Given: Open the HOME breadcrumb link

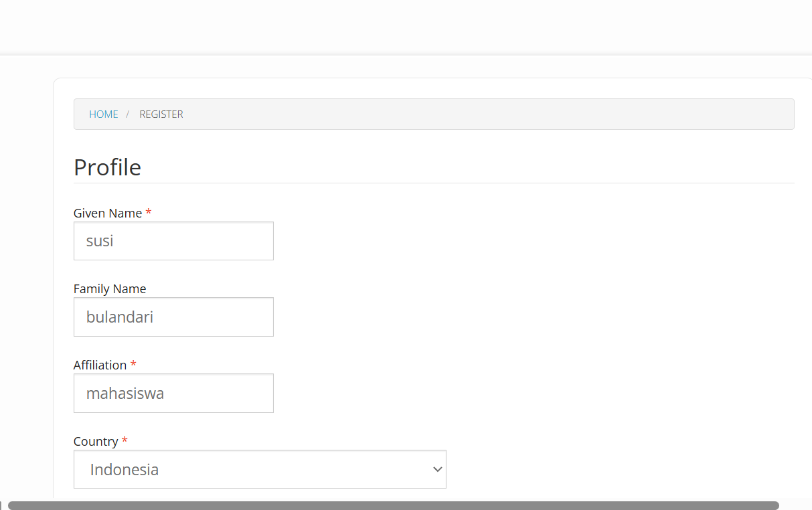Looking at the screenshot, I should tap(103, 114).
